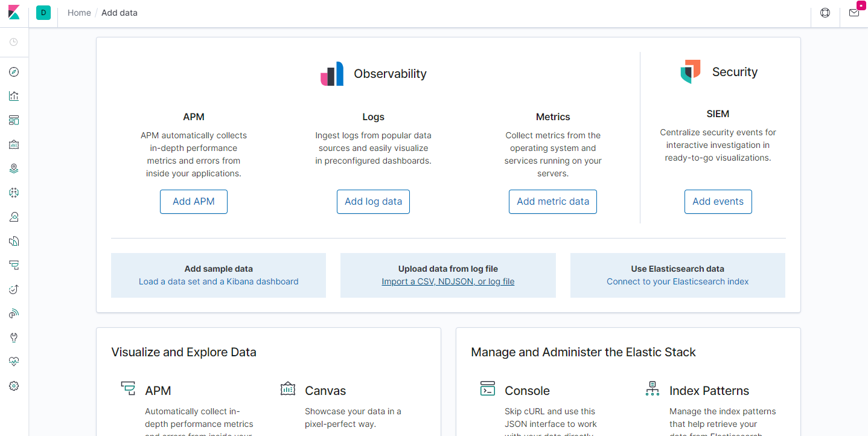This screenshot has width=868, height=436.
Task: Click Showcase your data in a pixel-perfect way text
Action: (x=353, y=418)
